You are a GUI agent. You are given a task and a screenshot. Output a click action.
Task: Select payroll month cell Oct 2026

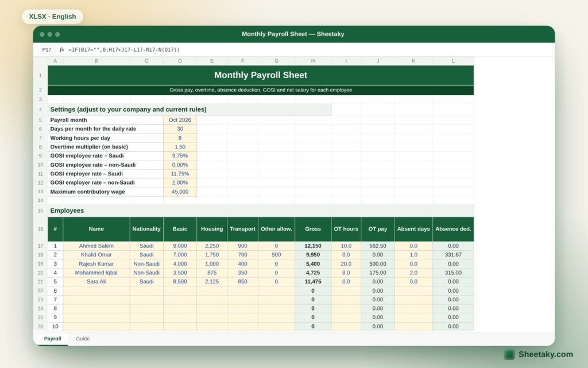(180, 120)
